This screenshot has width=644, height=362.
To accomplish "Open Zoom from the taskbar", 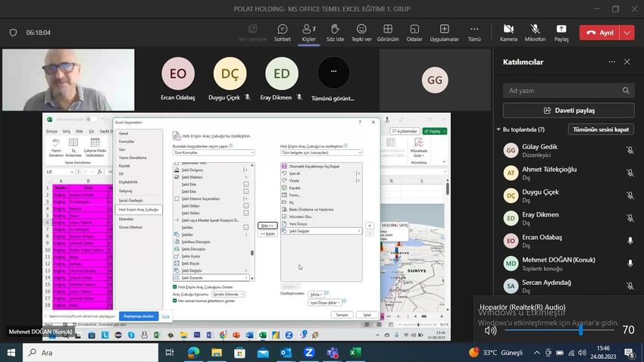I will 309,352.
